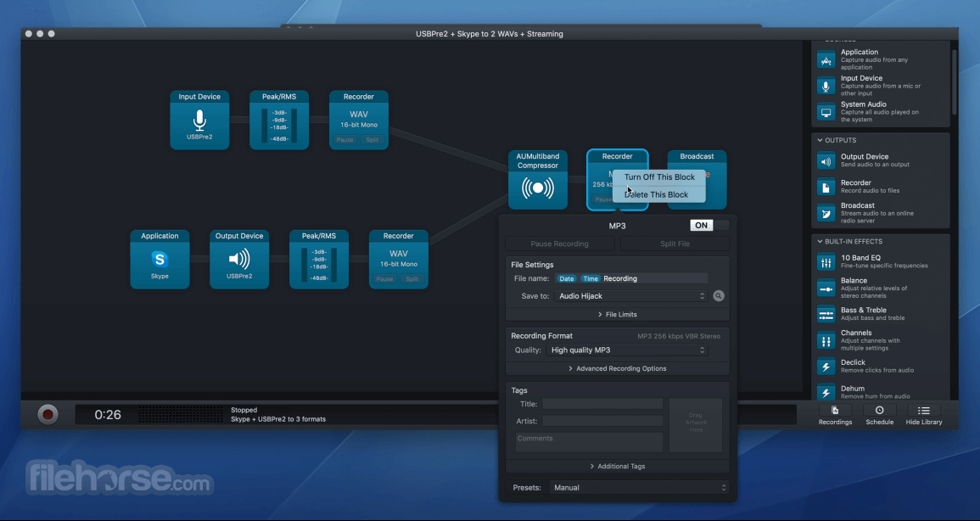Viewport: 980px width, 521px height.
Task: Select the System Audio monitor icon
Action: tap(826, 113)
